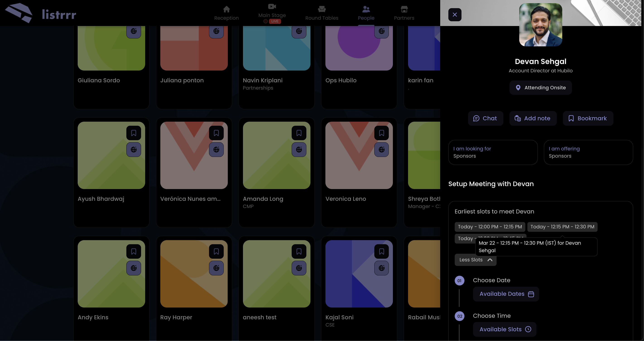Click the listrrr logo
This screenshot has height=341, width=644.
41,13
